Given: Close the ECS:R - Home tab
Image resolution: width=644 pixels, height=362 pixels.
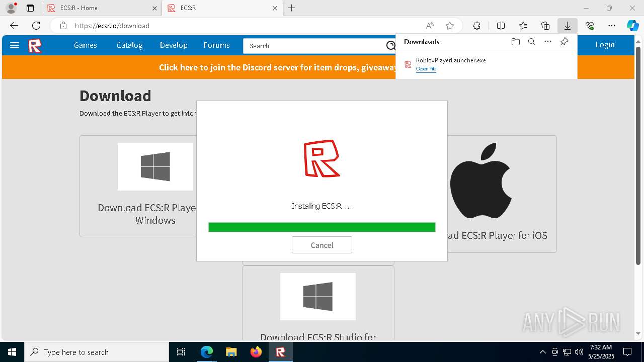Looking at the screenshot, I should pos(155,8).
